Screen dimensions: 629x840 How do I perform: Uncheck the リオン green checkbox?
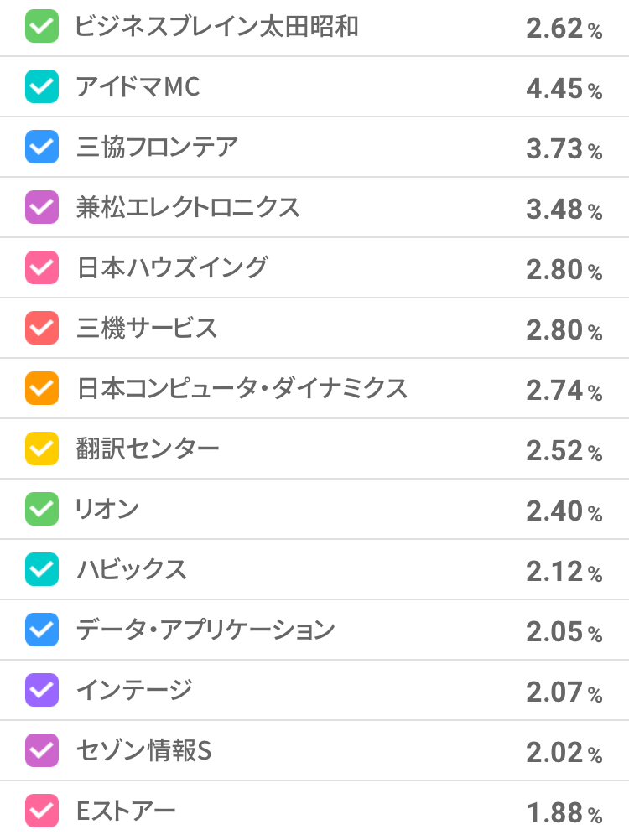pyautogui.click(x=42, y=510)
